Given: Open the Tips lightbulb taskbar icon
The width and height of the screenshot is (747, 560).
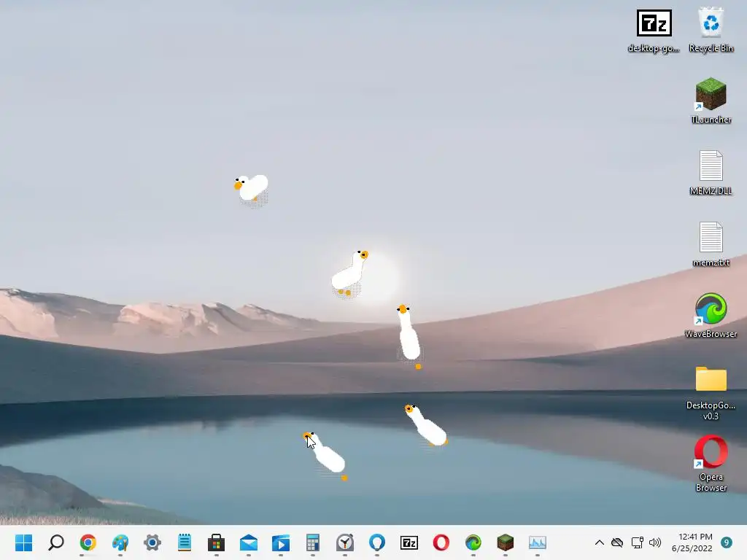Looking at the screenshot, I should click(x=377, y=542).
